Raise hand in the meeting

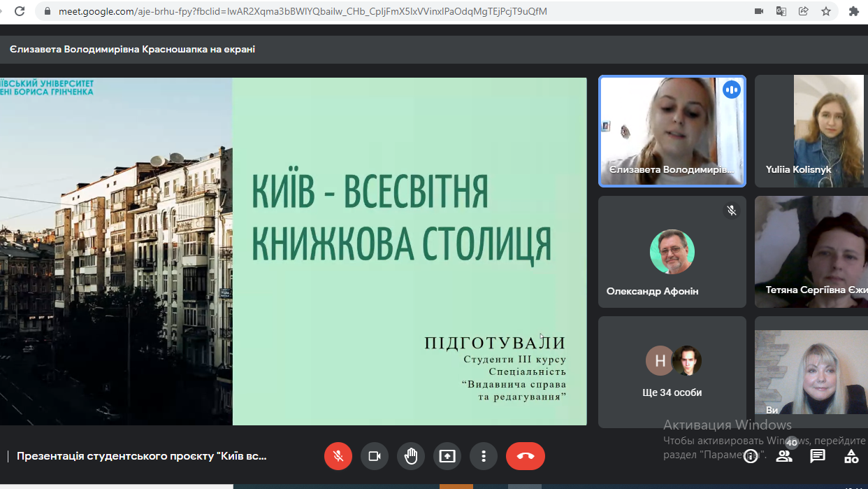pyautogui.click(x=411, y=456)
